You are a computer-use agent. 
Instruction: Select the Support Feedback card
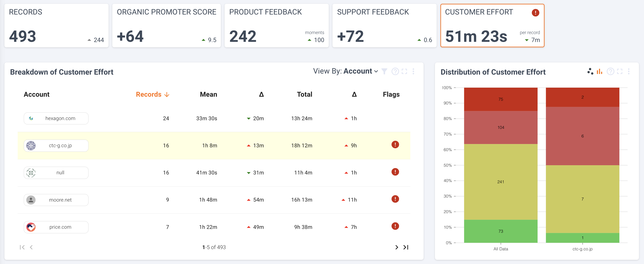coord(384,25)
